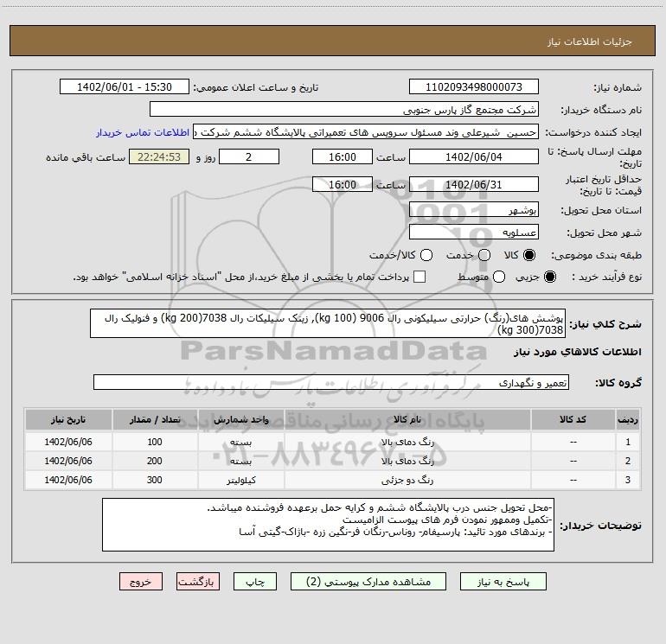Click the توضیحات خریدار notes text area
The width and height of the screenshot is (666, 644).
[328, 525]
